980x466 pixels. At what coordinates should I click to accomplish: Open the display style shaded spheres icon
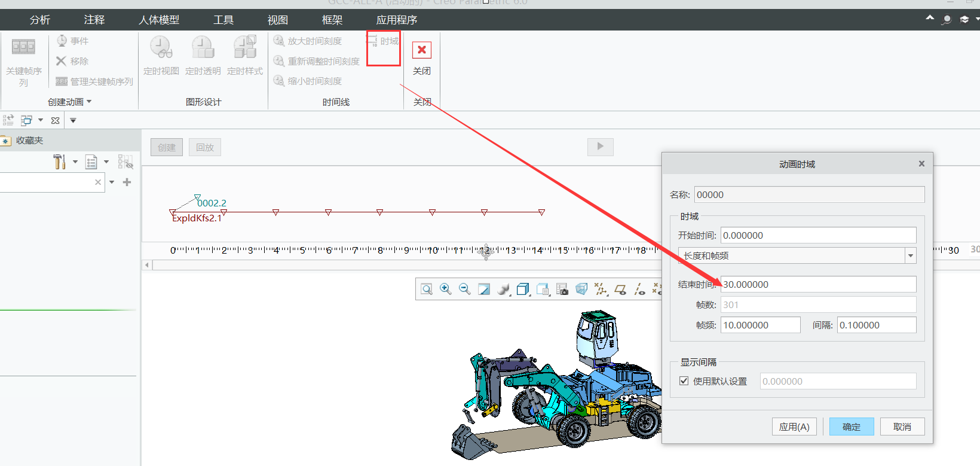(504, 290)
